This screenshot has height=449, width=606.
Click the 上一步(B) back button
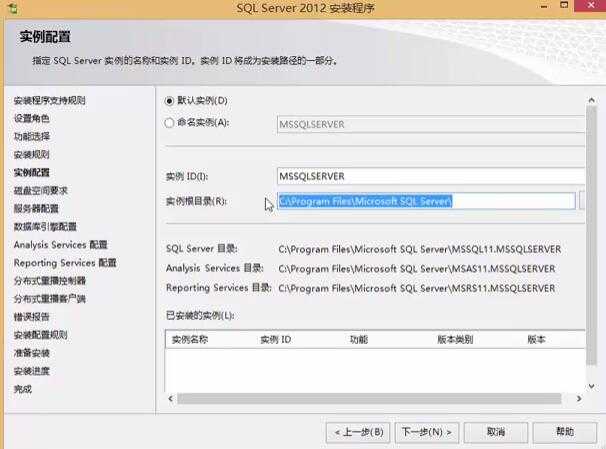pyautogui.click(x=358, y=432)
